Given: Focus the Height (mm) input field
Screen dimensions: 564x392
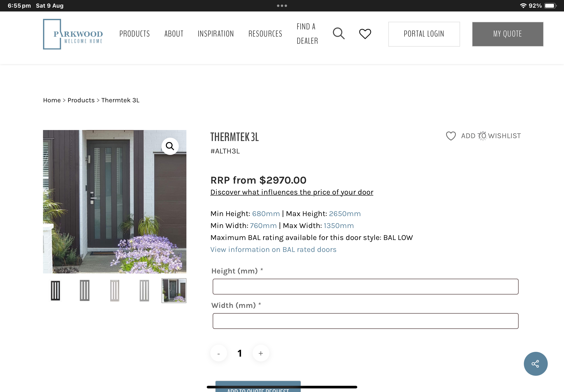Looking at the screenshot, I should [365, 286].
